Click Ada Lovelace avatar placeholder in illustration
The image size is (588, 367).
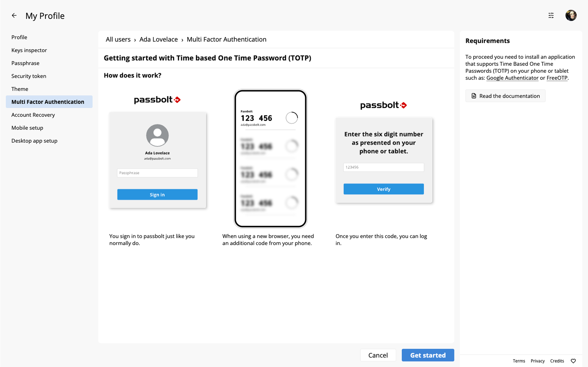(x=157, y=135)
